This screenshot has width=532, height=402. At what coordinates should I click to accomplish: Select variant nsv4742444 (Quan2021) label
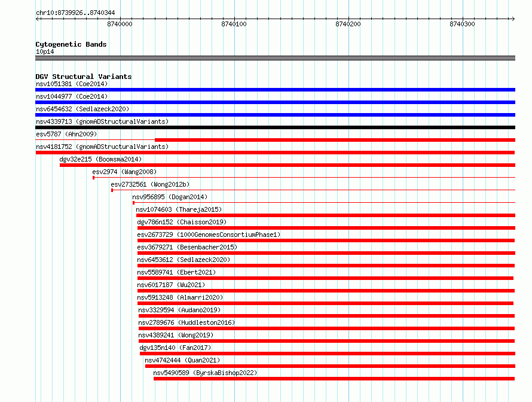pos(182,360)
